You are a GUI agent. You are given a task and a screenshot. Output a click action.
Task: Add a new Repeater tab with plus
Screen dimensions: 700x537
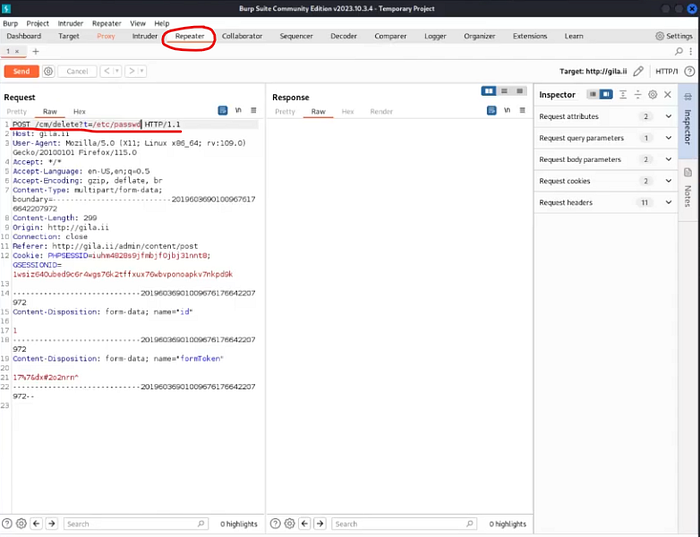[36, 51]
